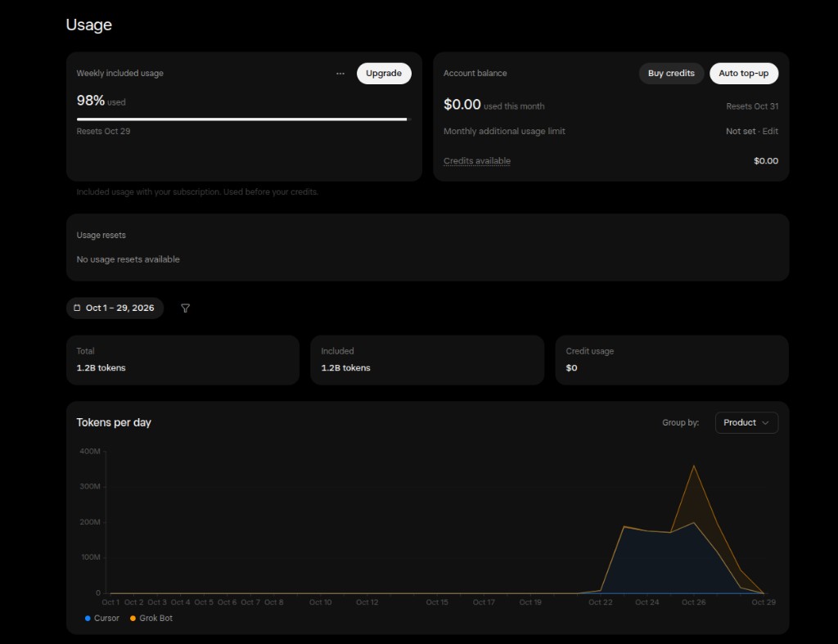Click the 'Oct 24' axis label
The height and width of the screenshot is (644, 838).
pos(647,602)
